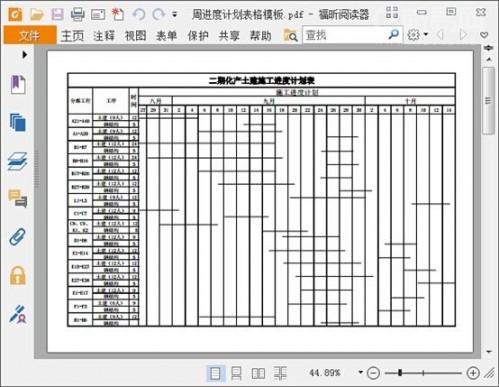The height and width of the screenshot is (387, 499).
Task: Create a new PDF with the starred page icon
Action: [118, 14]
